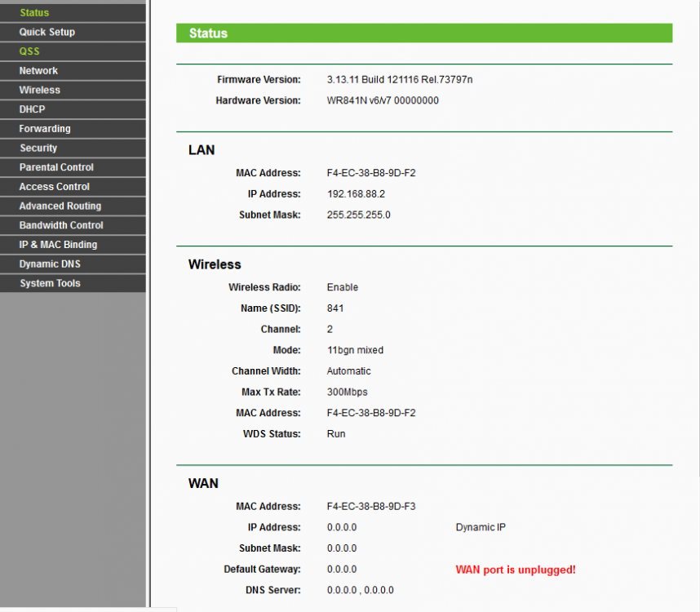Viewport: 700px width, 612px height.
Task: Open Dynamic DNS settings
Action: (50, 264)
